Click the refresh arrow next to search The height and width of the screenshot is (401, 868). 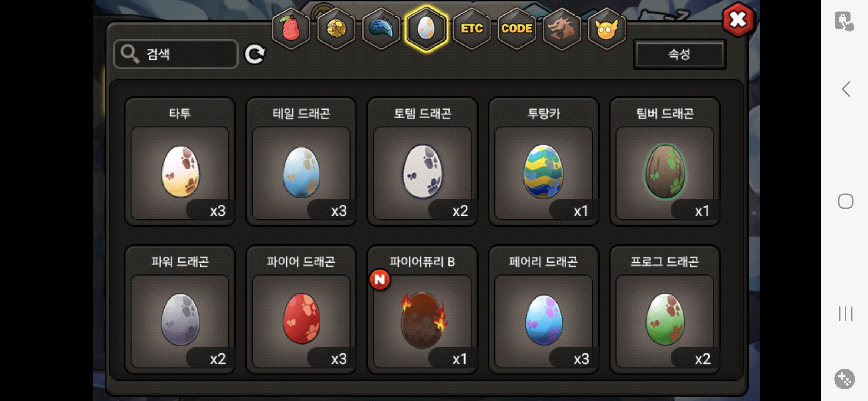[x=255, y=55]
